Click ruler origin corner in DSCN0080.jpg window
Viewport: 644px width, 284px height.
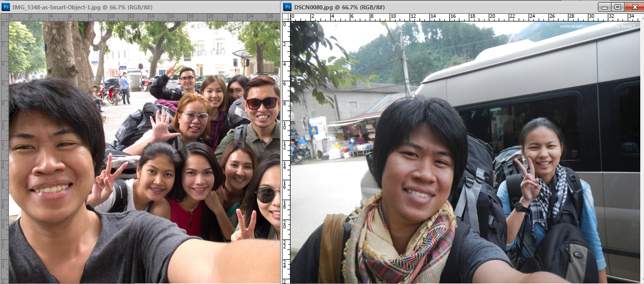click(286, 17)
